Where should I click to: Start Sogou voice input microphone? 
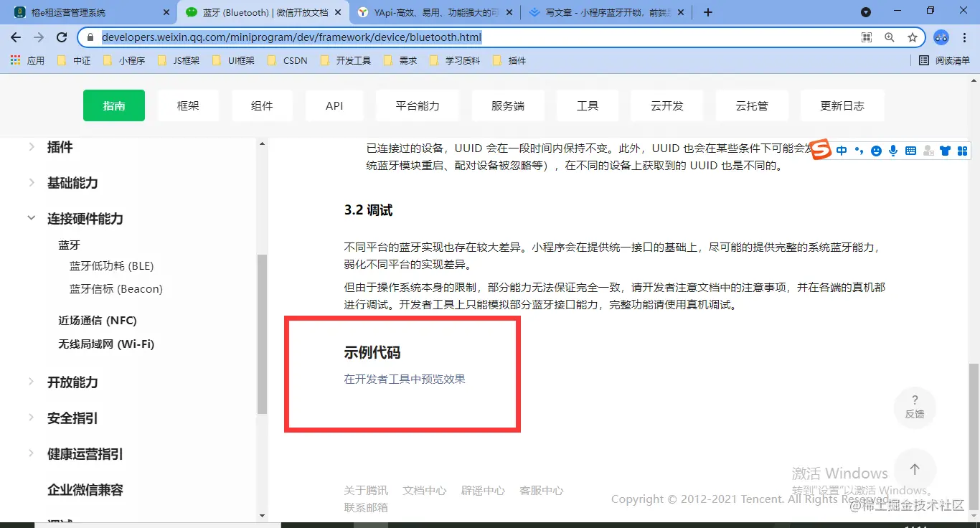click(x=893, y=151)
